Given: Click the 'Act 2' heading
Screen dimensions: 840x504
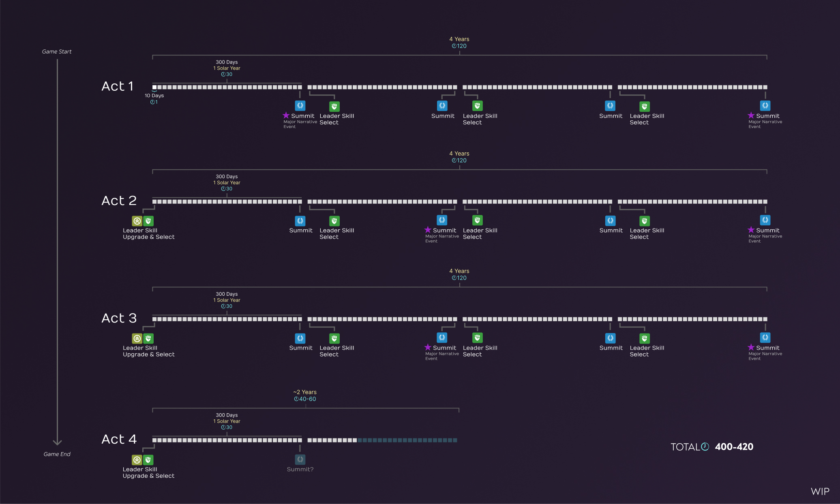Looking at the screenshot, I should point(119,201).
